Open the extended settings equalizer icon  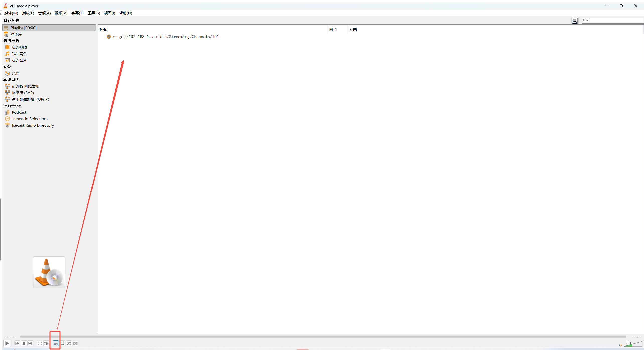coord(46,343)
